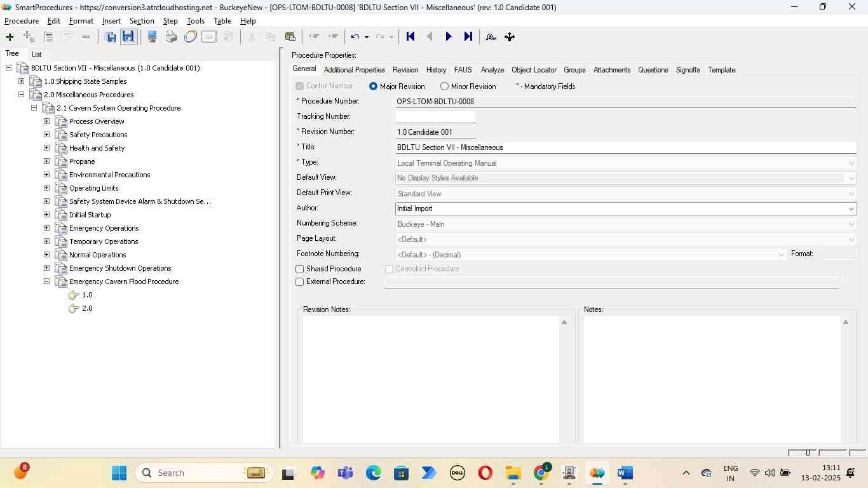The width and height of the screenshot is (868, 488).
Task: Click the list lines icon in toolbar
Action: tap(48, 37)
